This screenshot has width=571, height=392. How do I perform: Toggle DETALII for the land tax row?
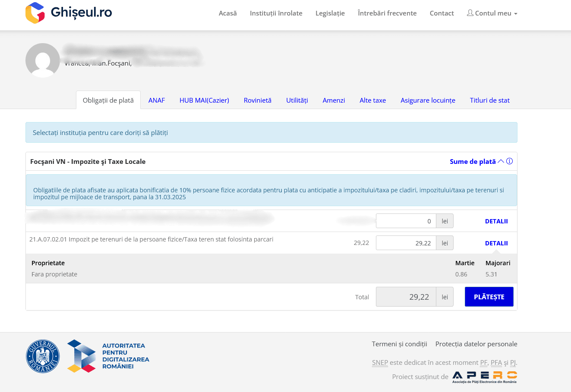tap(496, 243)
